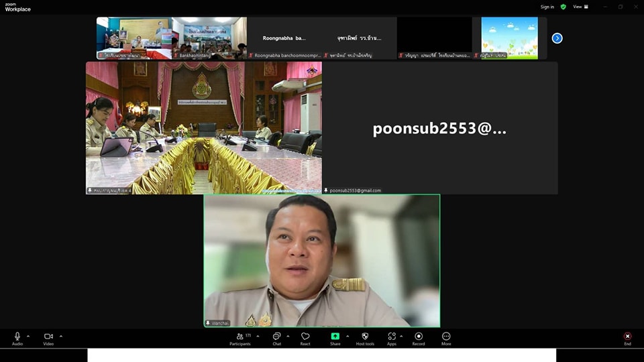Start recording with Record button
The width and height of the screenshot is (644, 362).
[x=419, y=339]
